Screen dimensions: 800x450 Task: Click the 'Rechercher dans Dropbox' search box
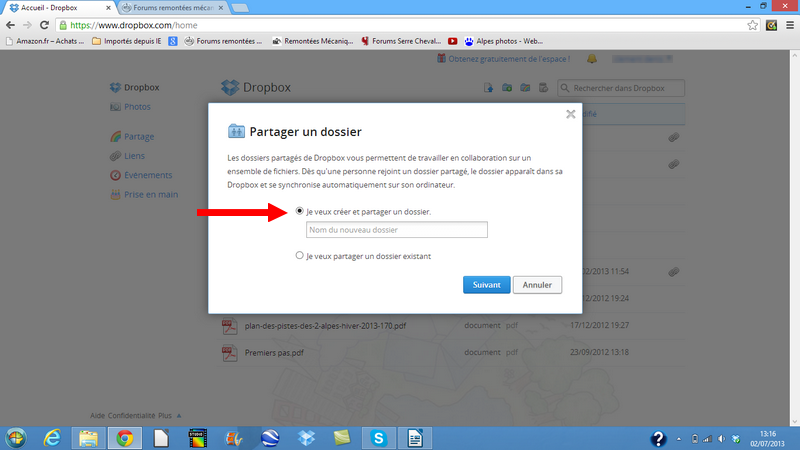[x=621, y=88]
